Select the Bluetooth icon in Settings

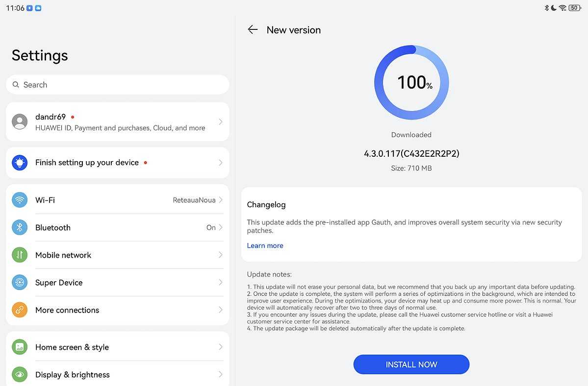[20, 227]
